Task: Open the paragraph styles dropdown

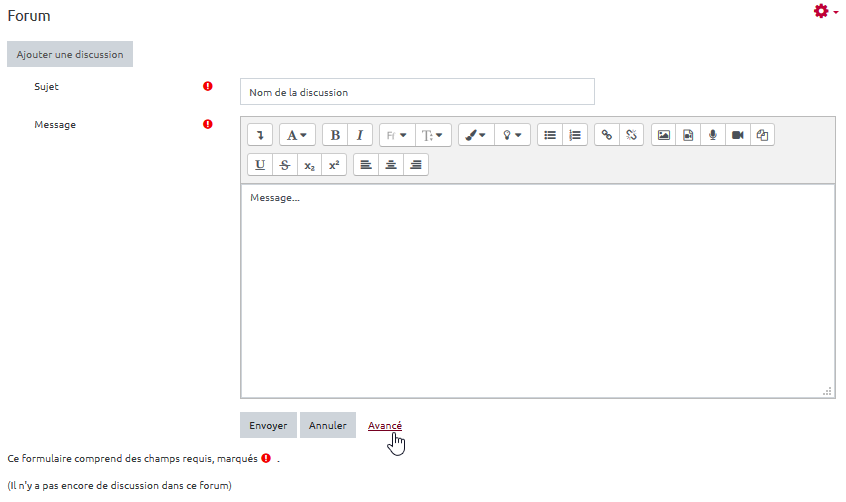Action: pyautogui.click(x=297, y=135)
